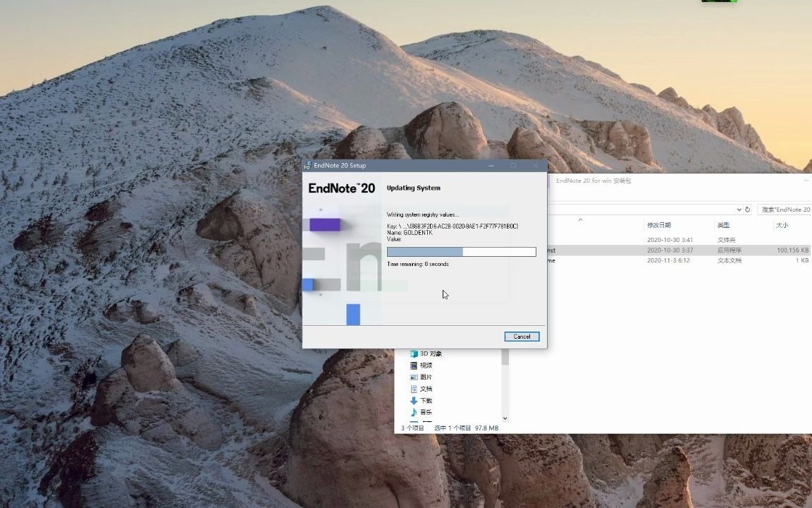Click the 选中 1 个项目 97.8 MB status

[466, 428]
